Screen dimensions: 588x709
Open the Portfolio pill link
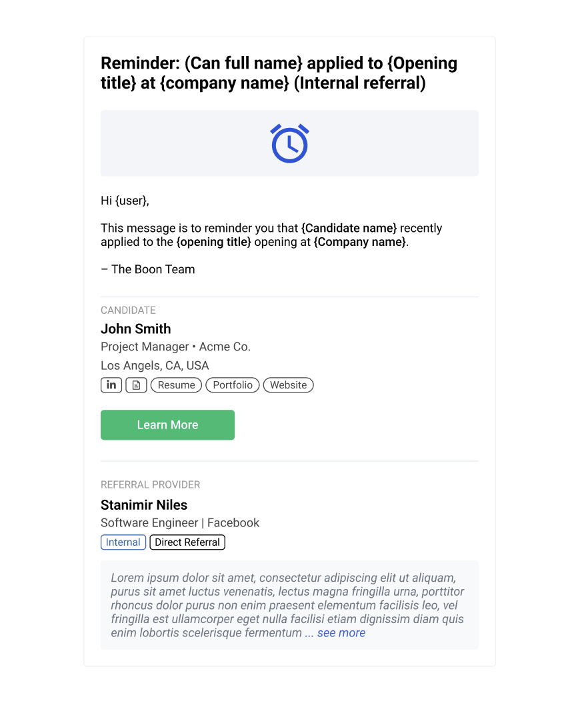click(233, 384)
